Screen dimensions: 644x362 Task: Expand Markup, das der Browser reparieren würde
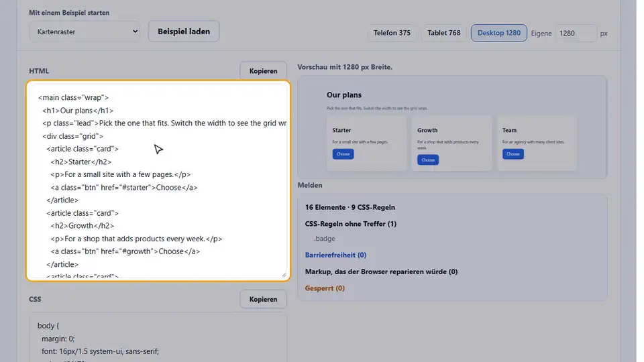coord(381,271)
